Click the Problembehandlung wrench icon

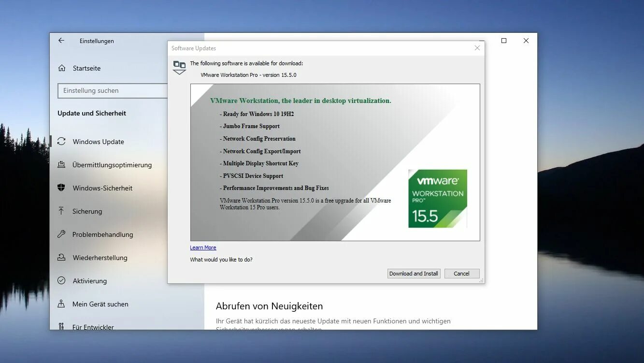coord(61,234)
